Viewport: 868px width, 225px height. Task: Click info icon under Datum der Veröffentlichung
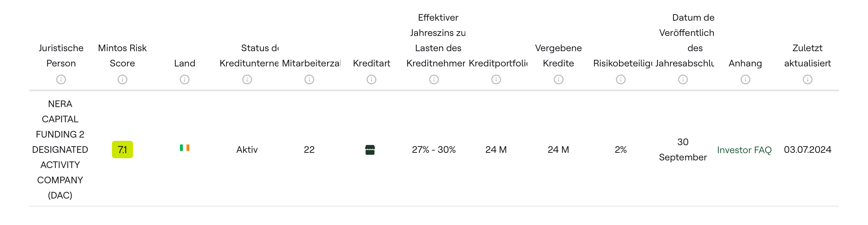(x=683, y=79)
